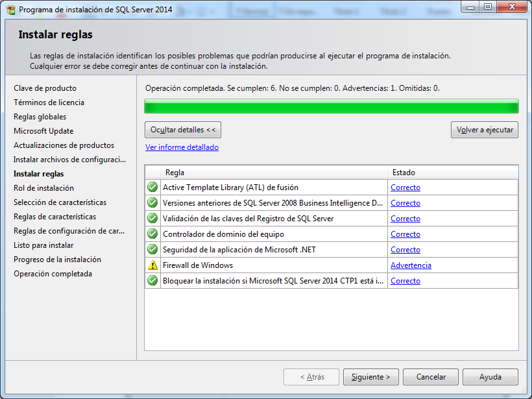
Task: Select the bold Instalar reglas step
Action: tap(39, 174)
